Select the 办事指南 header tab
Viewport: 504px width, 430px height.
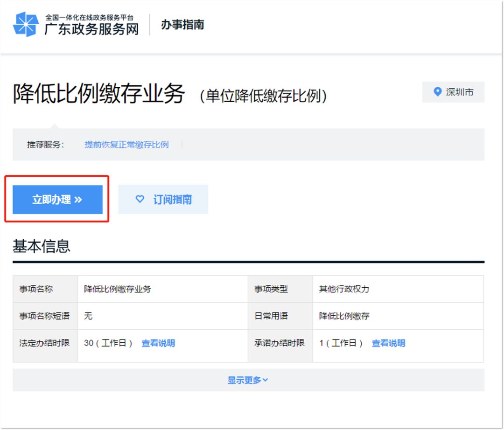click(182, 25)
